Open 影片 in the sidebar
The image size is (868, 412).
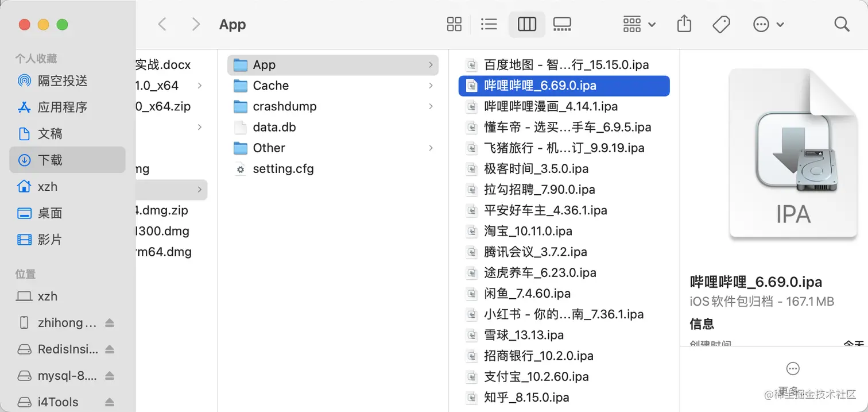click(x=67, y=240)
